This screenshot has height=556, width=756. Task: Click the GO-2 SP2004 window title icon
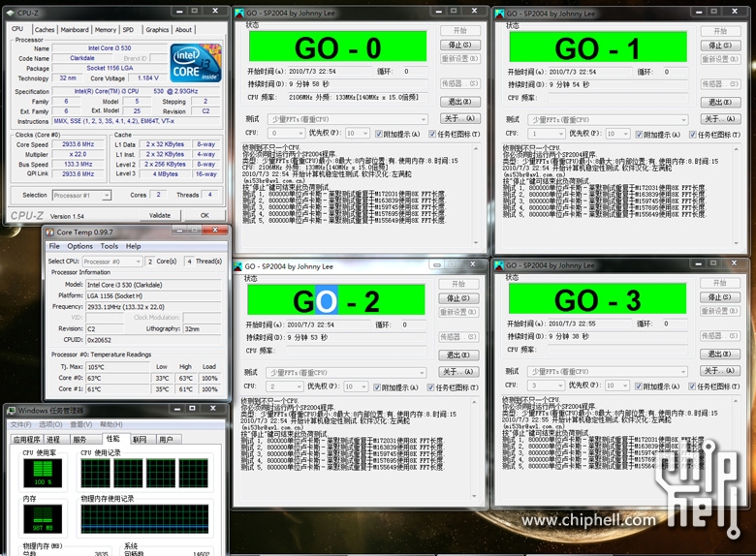(238, 266)
